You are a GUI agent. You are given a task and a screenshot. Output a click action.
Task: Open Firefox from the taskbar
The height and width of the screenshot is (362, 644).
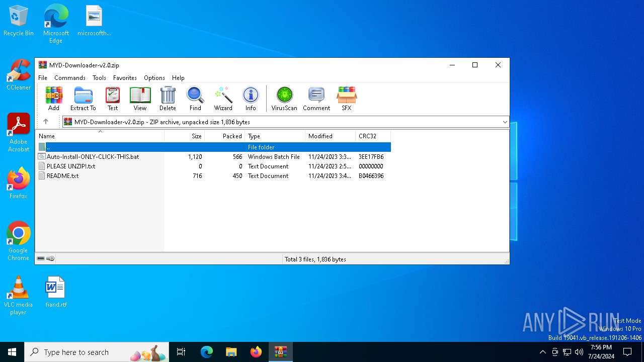[256, 352]
